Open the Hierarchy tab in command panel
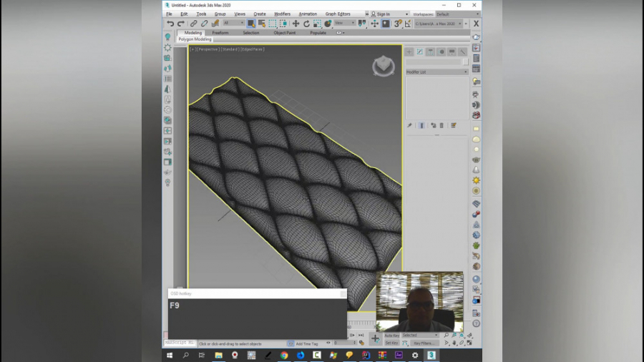 (431, 52)
